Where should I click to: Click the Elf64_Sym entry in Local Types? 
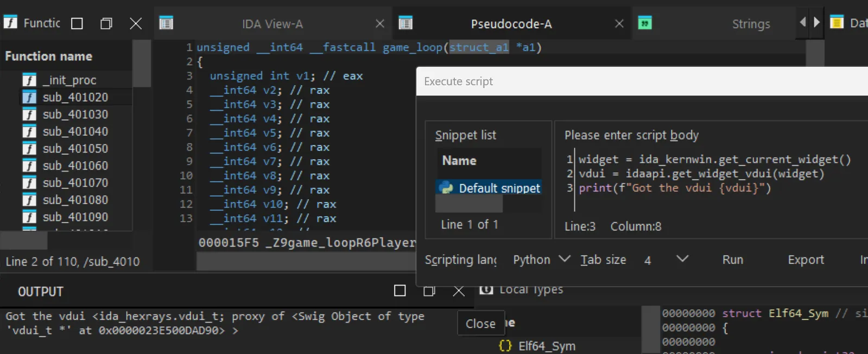547,346
